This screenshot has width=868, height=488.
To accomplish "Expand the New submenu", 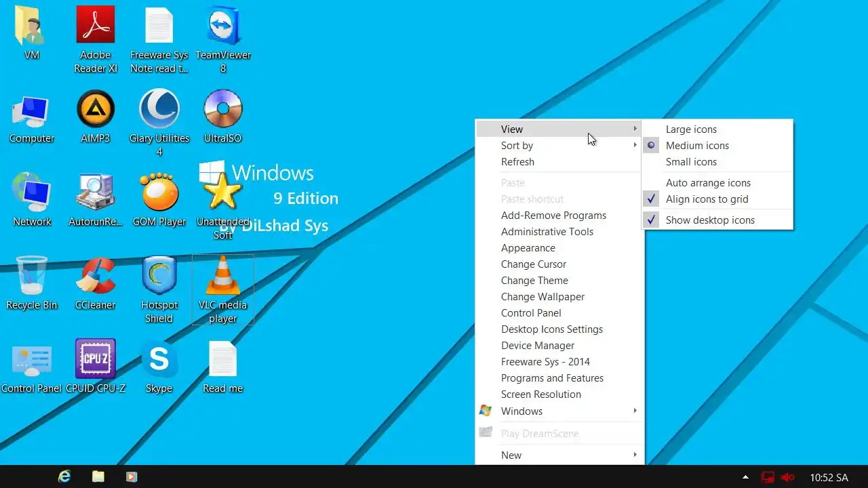I will point(559,455).
